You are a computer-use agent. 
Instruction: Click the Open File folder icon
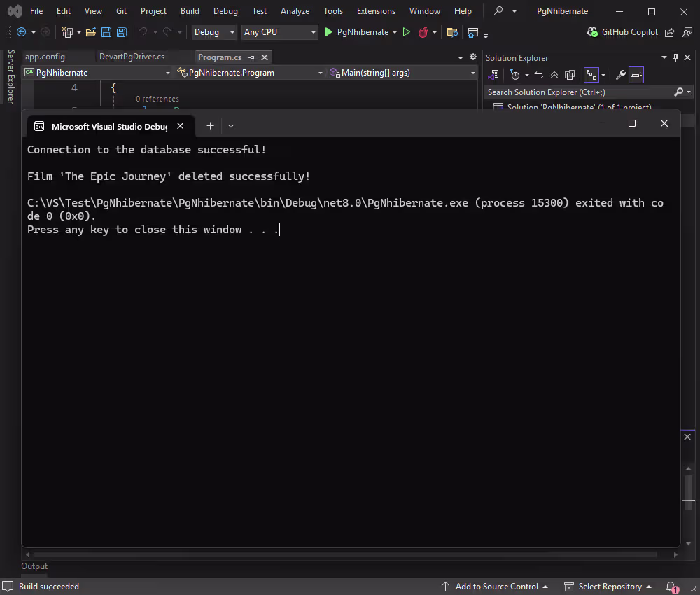click(91, 32)
